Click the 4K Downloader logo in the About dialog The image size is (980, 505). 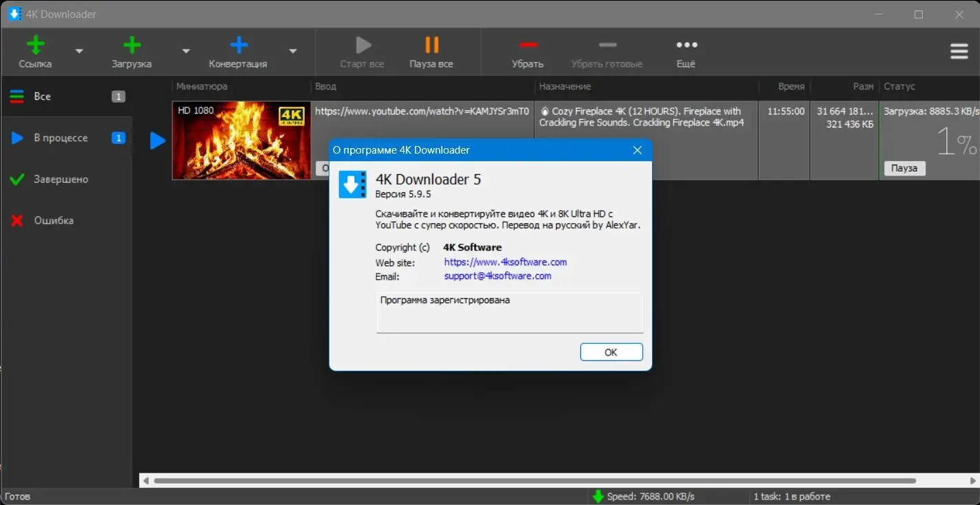352,185
